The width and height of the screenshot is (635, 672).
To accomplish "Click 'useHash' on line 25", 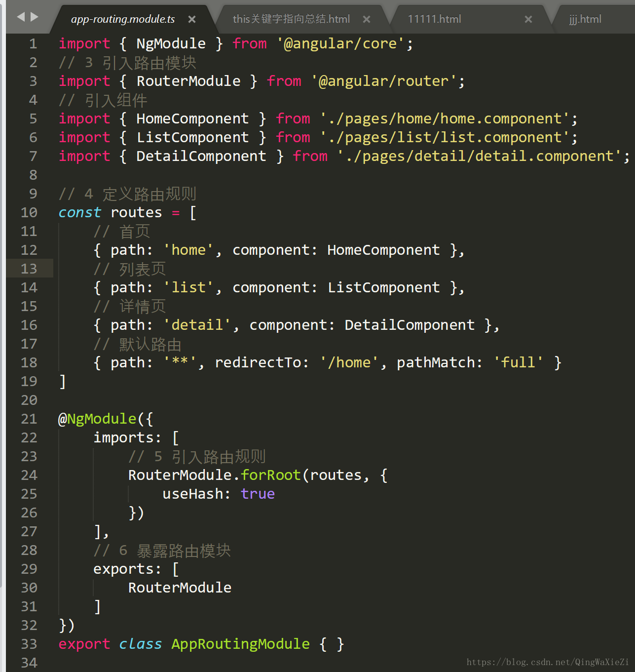I will 193,494.
